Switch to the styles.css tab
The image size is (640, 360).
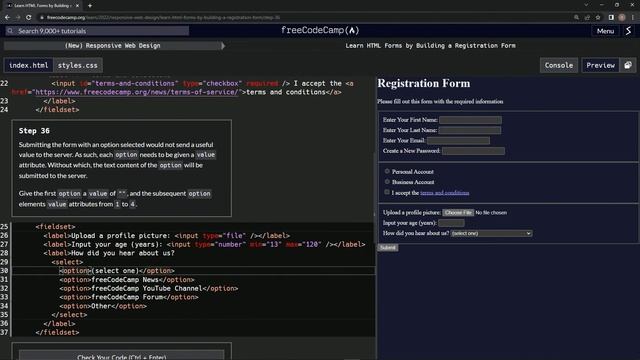78,65
